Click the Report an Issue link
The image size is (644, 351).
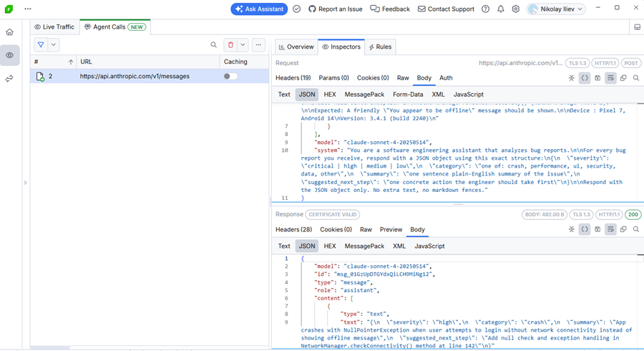(x=336, y=9)
